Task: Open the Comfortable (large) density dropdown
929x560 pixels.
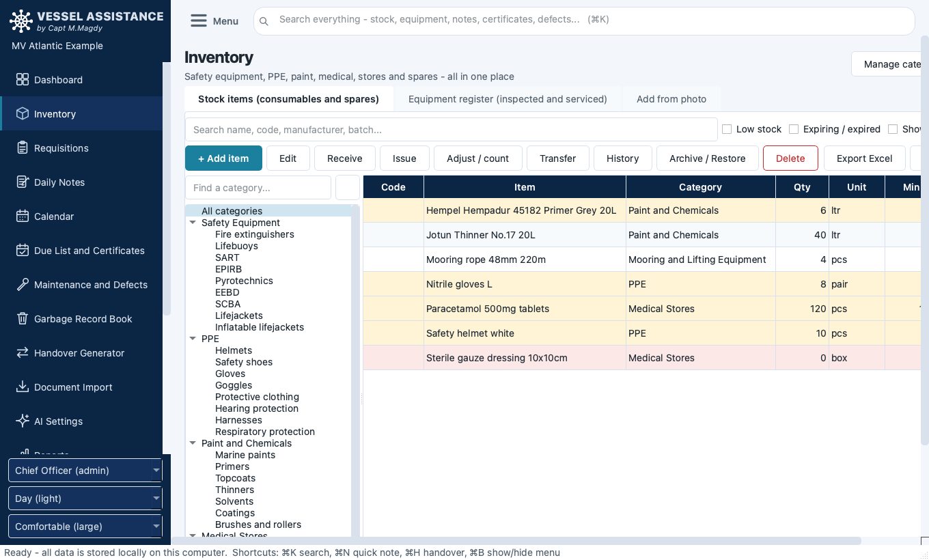Action: pyautogui.click(x=85, y=527)
